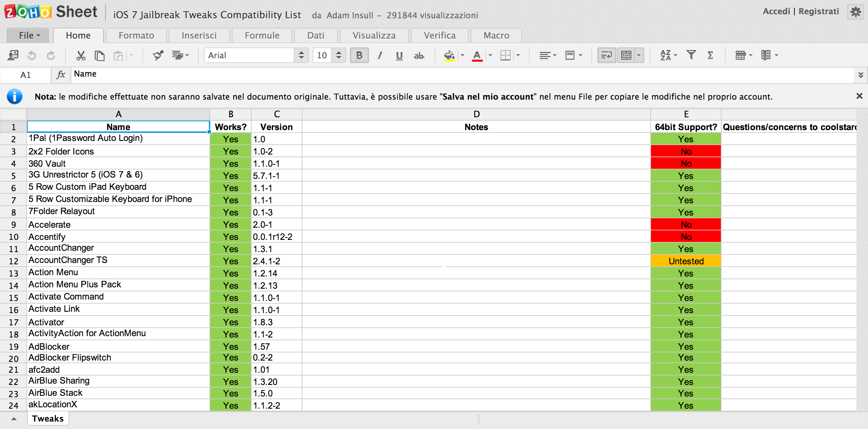Expand fill color palette arrow

click(x=462, y=55)
